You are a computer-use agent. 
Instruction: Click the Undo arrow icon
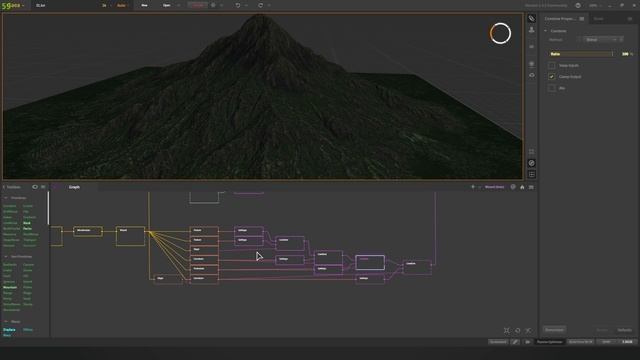pos(238,5)
